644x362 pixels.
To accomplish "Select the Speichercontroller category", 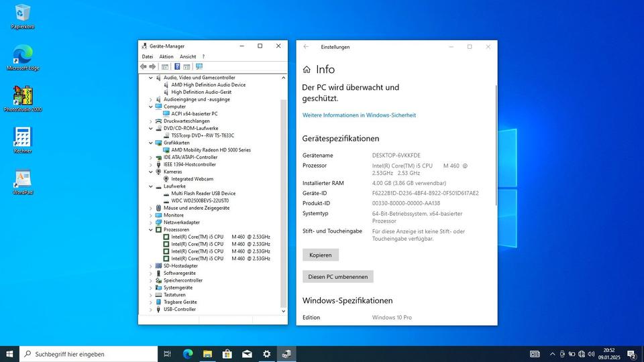I will tap(182, 280).
